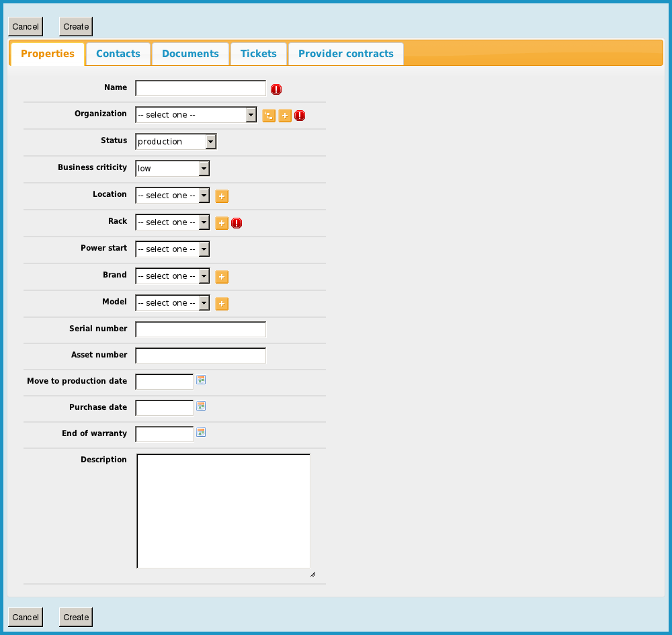This screenshot has height=635, width=672.
Task: Open the organization hierarchy tree icon
Action: point(269,116)
